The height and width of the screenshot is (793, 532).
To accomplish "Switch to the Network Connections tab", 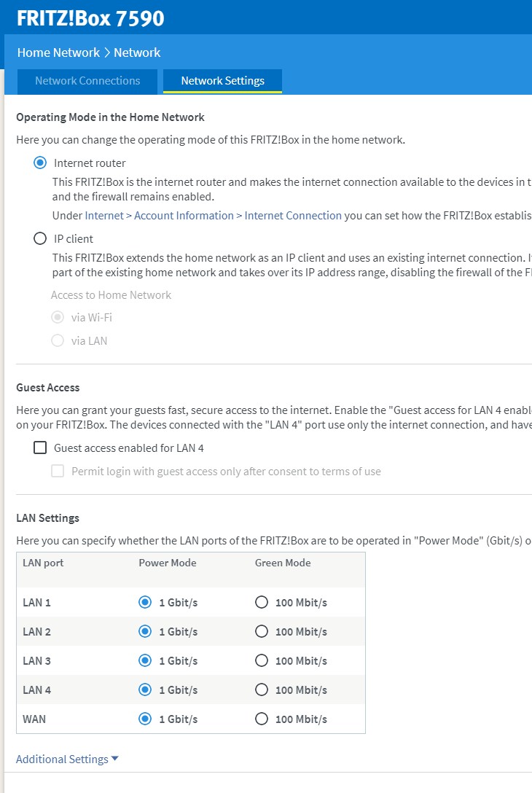I will [x=87, y=81].
